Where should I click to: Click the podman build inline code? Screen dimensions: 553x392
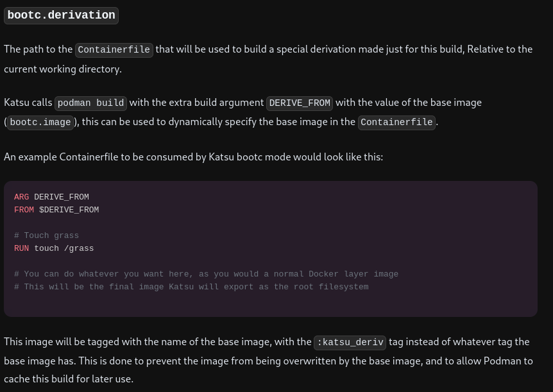(90, 103)
